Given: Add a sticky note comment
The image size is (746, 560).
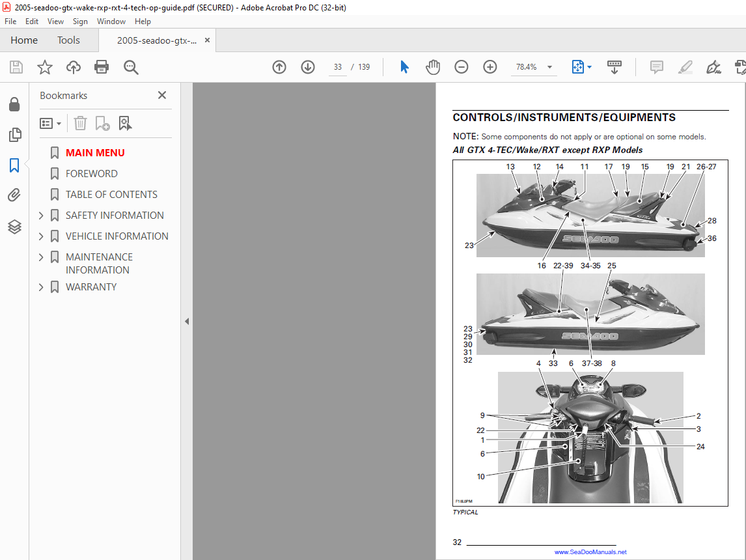Looking at the screenshot, I should tap(657, 67).
